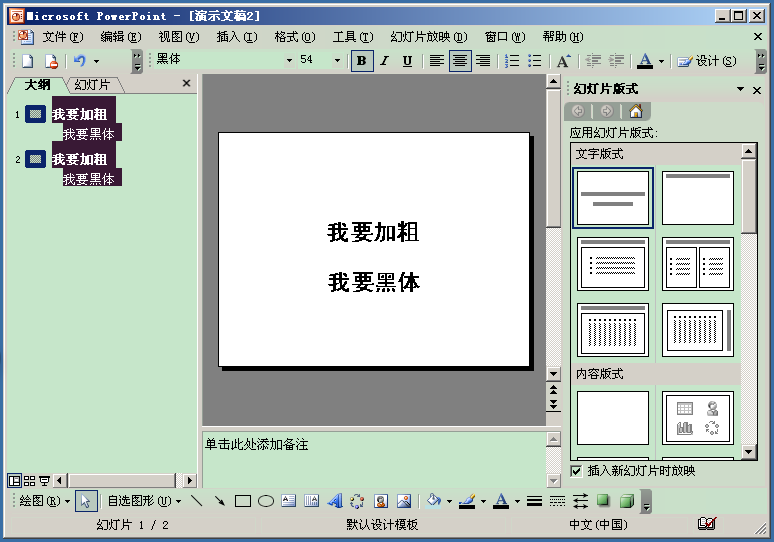The height and width of the screenshot is (542, 774).
Task: Apply bulleted list formatting
Action: pyautogui.click(x=535, y=61)
